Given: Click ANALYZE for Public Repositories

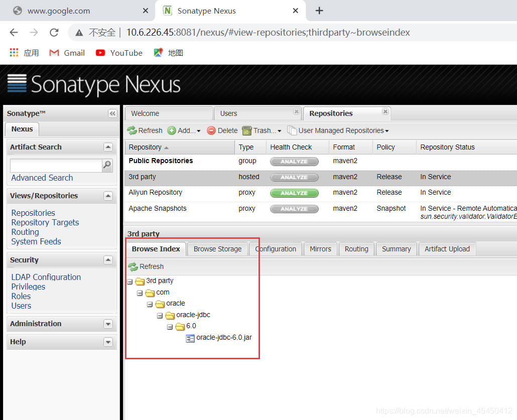Looking at the screenshot, I should coord(294,162).
